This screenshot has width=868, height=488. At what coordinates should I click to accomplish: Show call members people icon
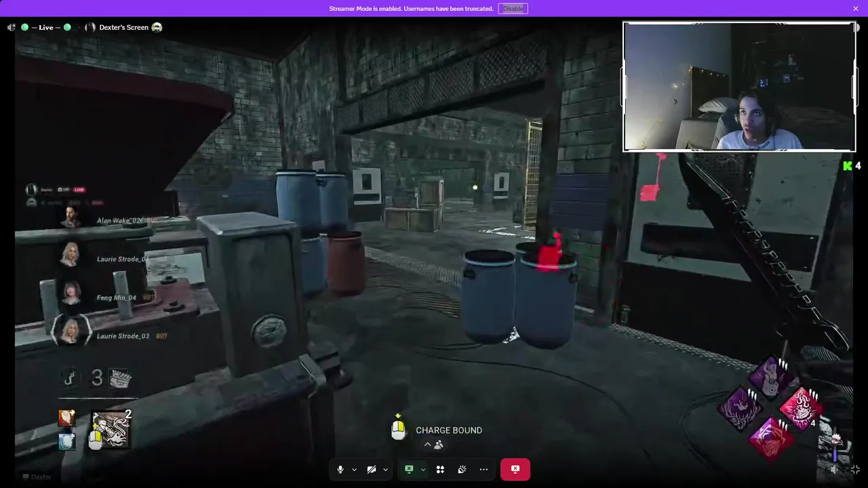439,445
